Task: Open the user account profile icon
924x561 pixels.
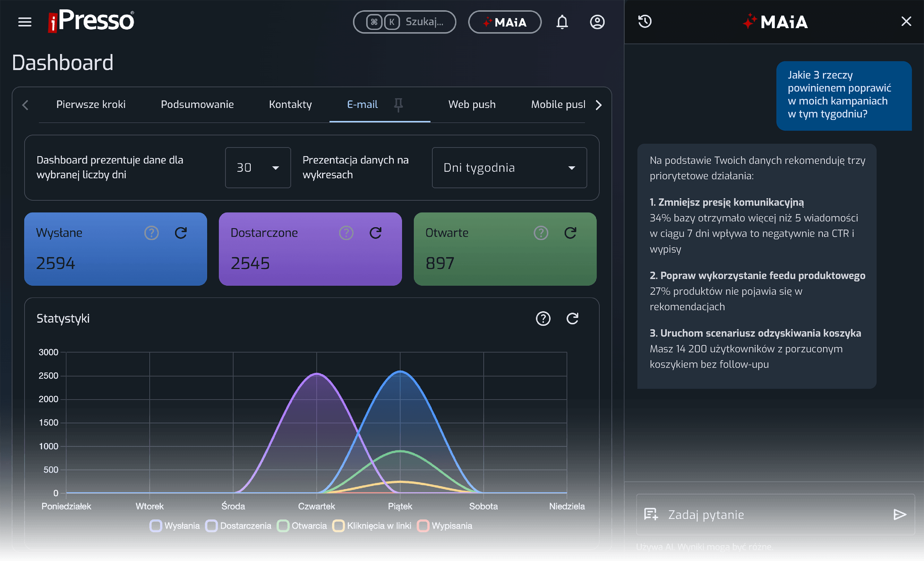Action: pyautogui.click(x=597, y=22)
